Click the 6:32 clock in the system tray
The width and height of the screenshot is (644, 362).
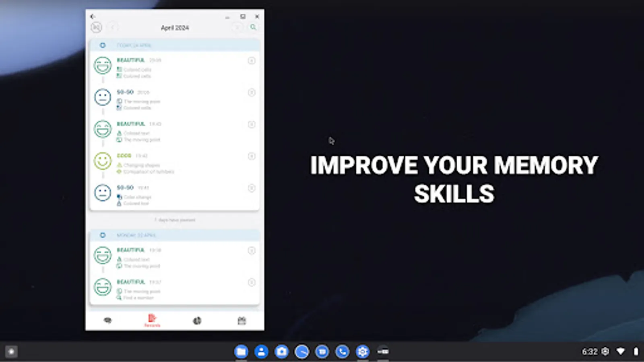tap(590, 352)
